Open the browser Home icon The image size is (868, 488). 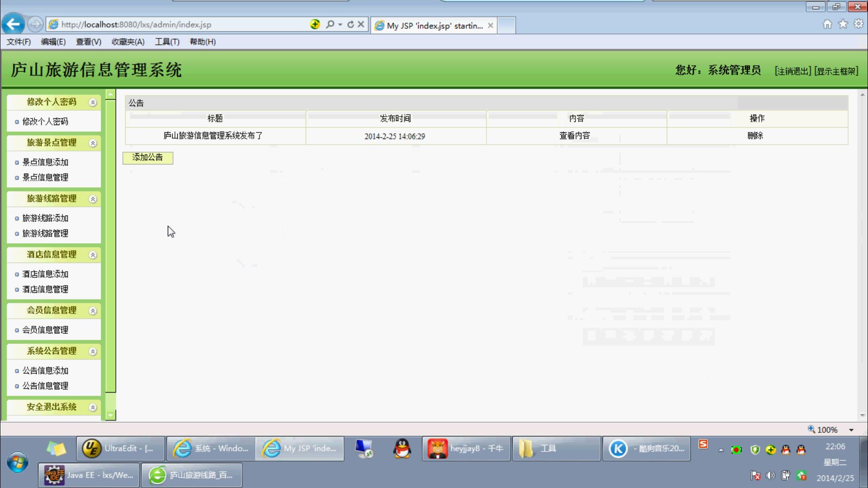point(827,24)
